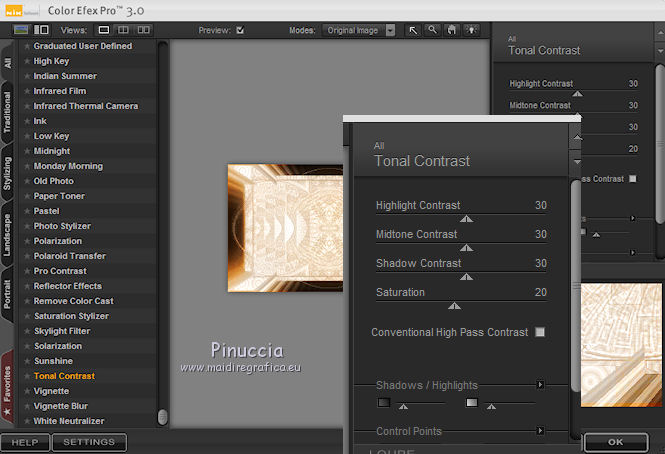Switch to the All filters tab

point(8,63)
